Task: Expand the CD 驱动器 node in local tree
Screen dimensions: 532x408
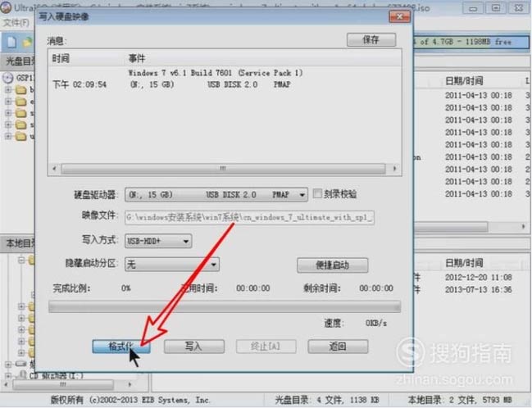Action: (x=8, y=376)
